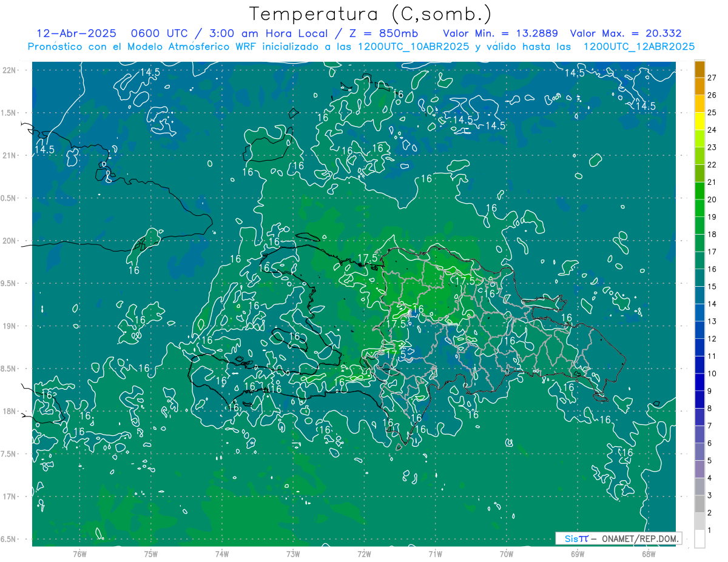The image size is (728, 562).
Task: Click the white swatch at color scale bottom
Action: (699, 539)
